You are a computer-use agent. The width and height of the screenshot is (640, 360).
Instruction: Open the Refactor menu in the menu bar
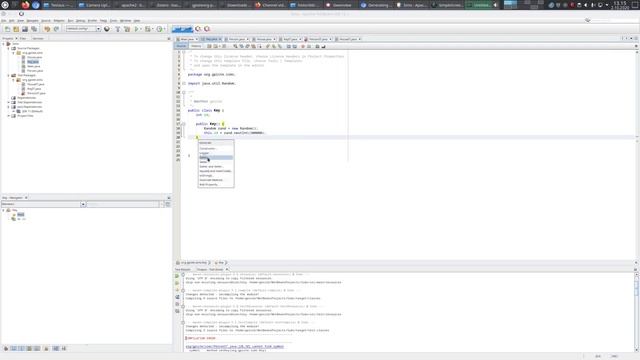(59, 20)
